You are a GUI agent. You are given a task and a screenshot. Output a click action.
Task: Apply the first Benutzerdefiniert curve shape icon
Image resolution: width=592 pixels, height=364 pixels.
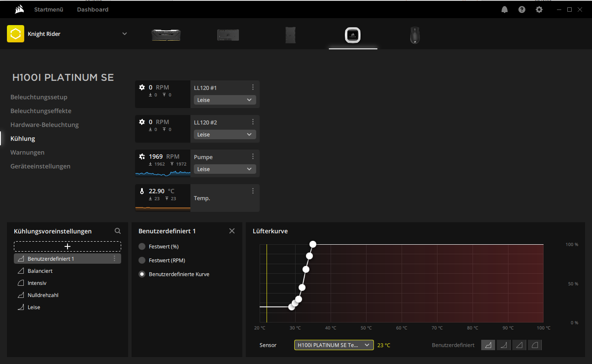(488, 345)
